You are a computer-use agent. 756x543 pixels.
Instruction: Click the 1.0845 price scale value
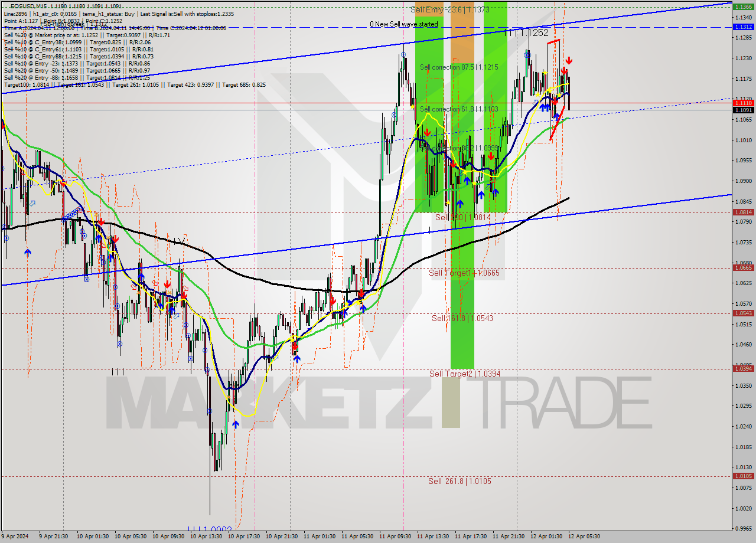[742, 201]
